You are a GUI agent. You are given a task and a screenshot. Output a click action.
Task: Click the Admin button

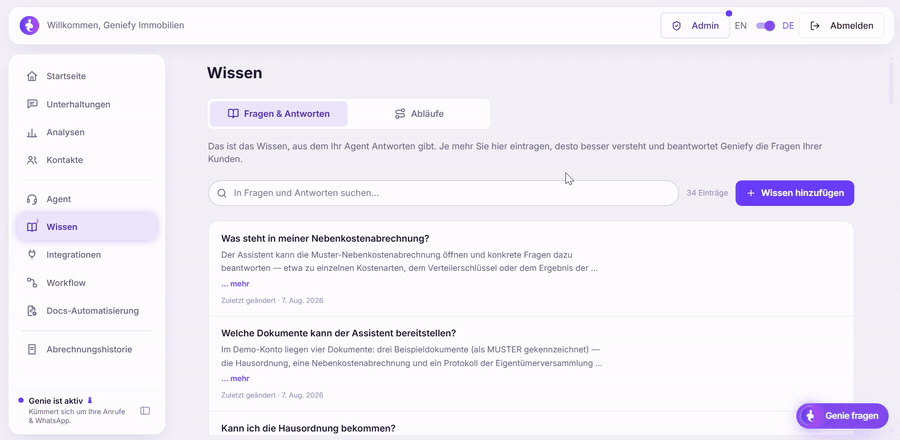pyautogui.click(x=695, y=26)
